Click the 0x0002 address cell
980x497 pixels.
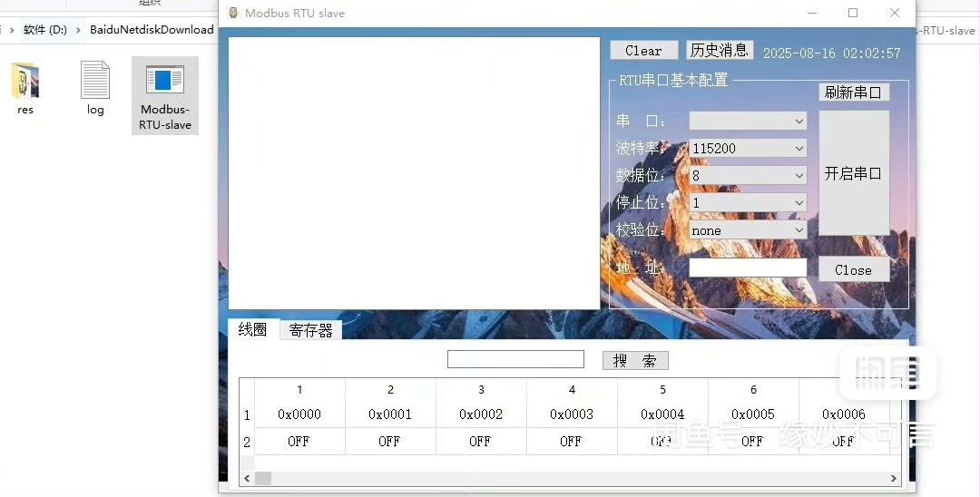(x=481, y=414)
